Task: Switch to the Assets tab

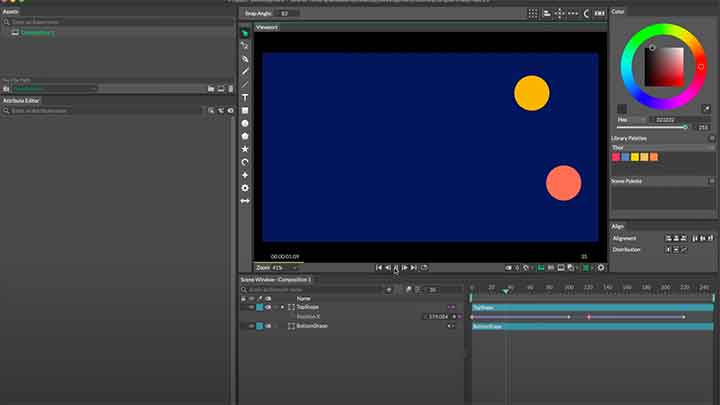Action: coord(11,11)
